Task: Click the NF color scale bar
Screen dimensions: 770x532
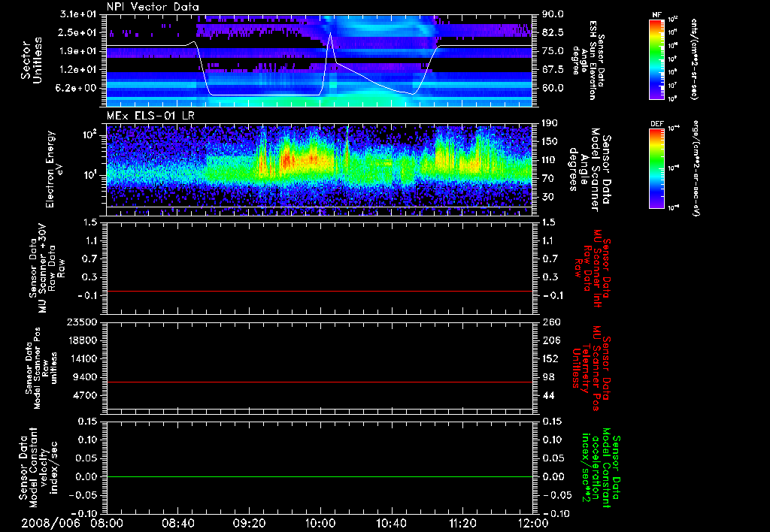Action: pyautogui.click(x=656, y=59)
